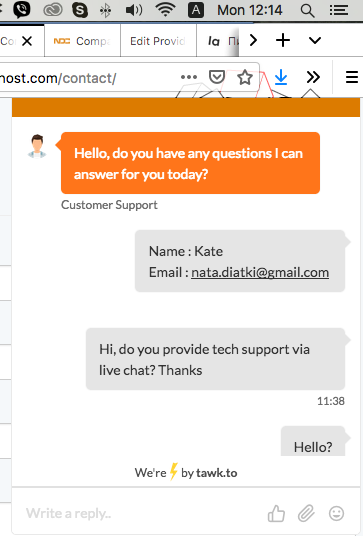Open a new tab with the plus button
This screenshot has width=363, height=536.
tap(283, 40)
